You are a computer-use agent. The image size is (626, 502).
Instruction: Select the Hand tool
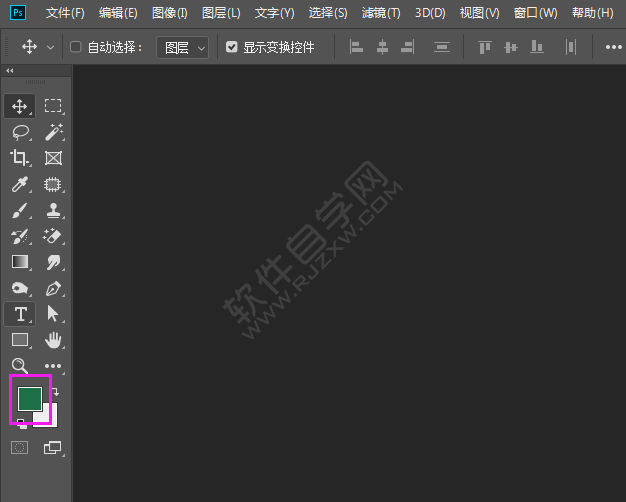[x=53, y=340]
